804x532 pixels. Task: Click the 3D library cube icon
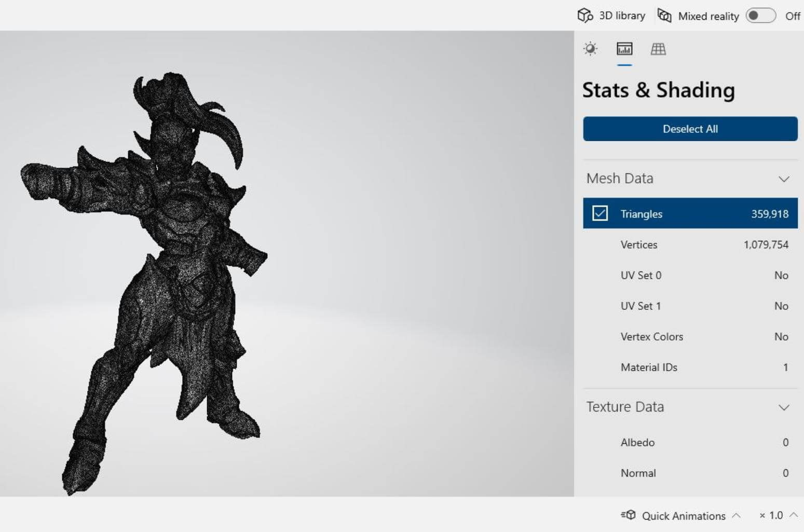585,16
